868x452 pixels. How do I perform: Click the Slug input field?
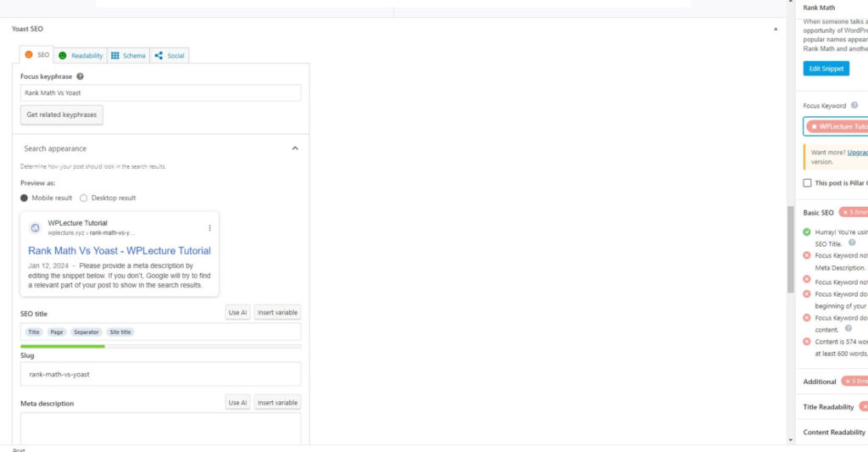click(x=160, y=375)
